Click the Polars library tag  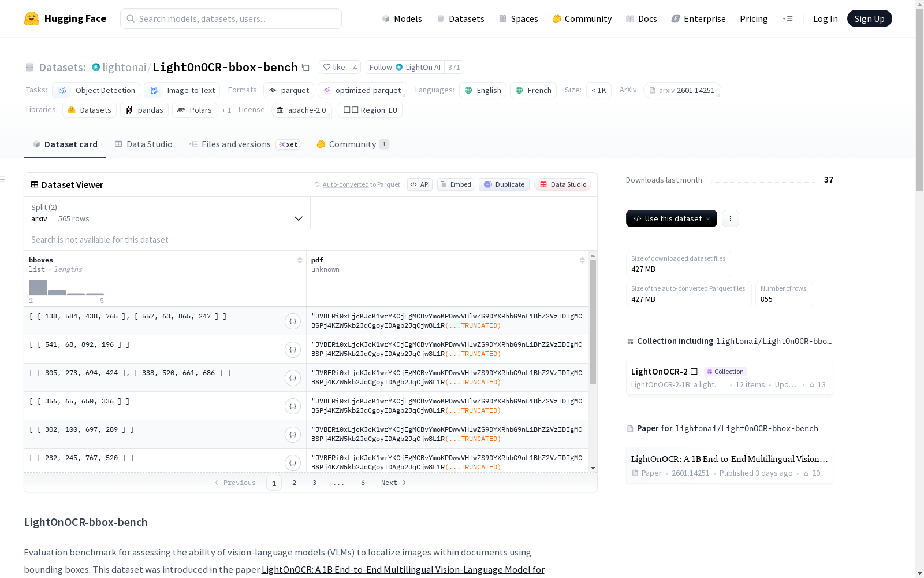[x=195, y=110]
